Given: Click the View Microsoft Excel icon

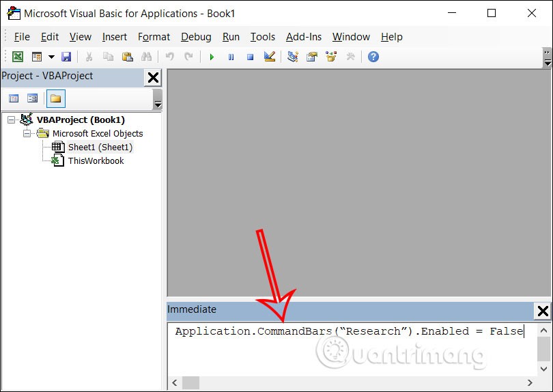Looking at the screenshot, I should (x=18, y=57).
